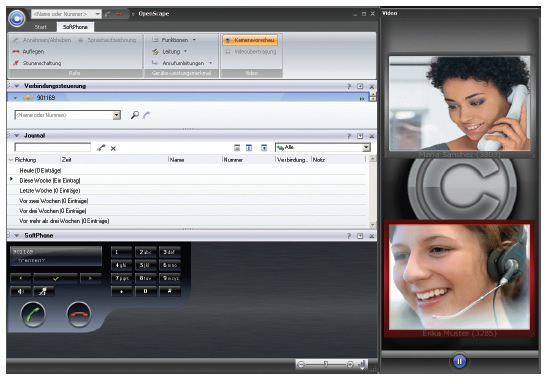Click the softphone green checkmark key
The height and width of the screenshot is (384, 546).
point(55,278)
